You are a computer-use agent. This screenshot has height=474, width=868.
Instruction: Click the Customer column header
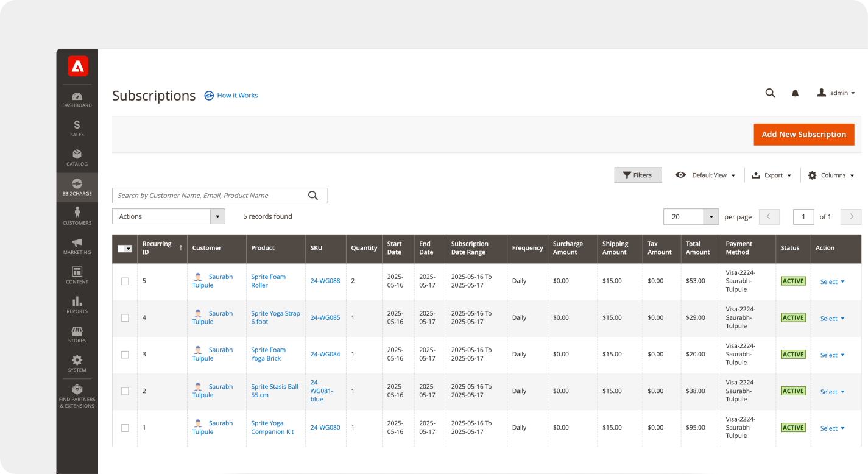tap(216, 249)
